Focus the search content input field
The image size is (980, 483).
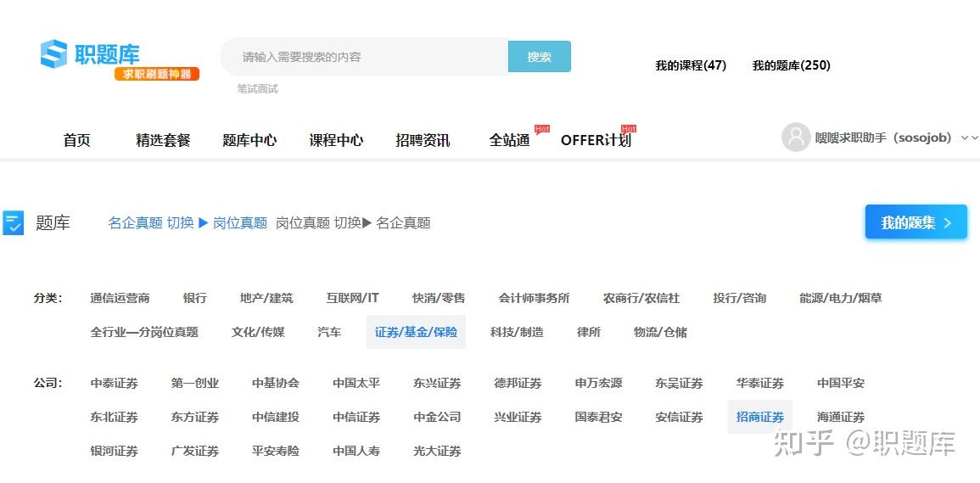coord(364,57)
